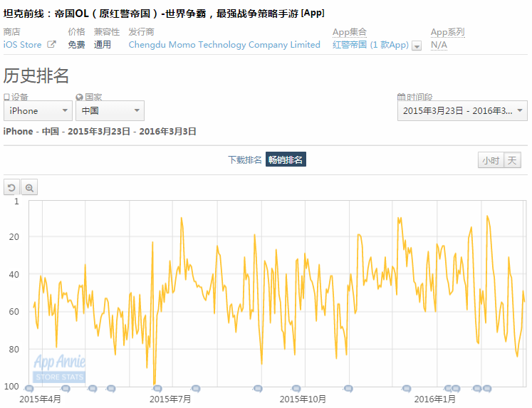The image size is (532, 408).
Task: Click the 历史排名 heading
Action: coord(36,75)
